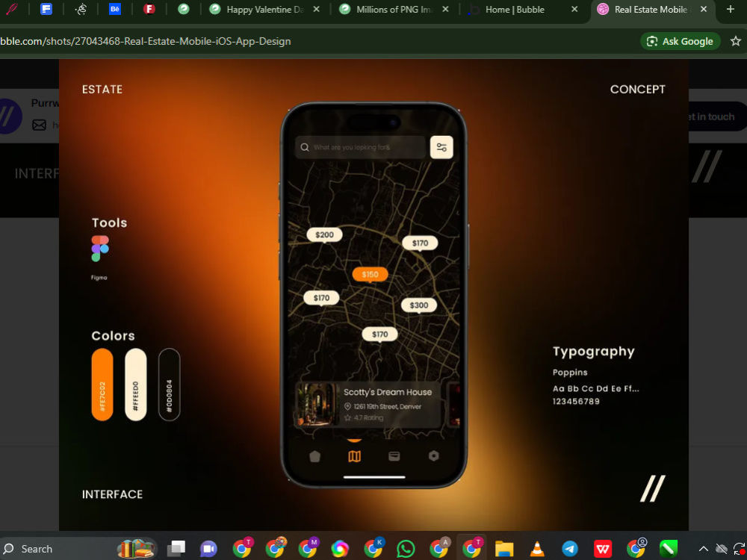Tap the settings hexagon icon in mockup

tap(433, 455)
